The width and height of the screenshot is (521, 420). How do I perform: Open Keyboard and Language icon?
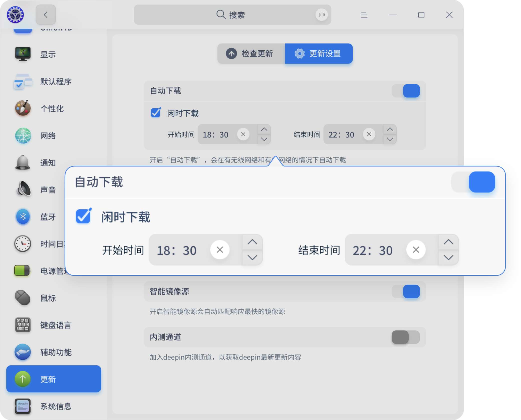pos(23,325)
